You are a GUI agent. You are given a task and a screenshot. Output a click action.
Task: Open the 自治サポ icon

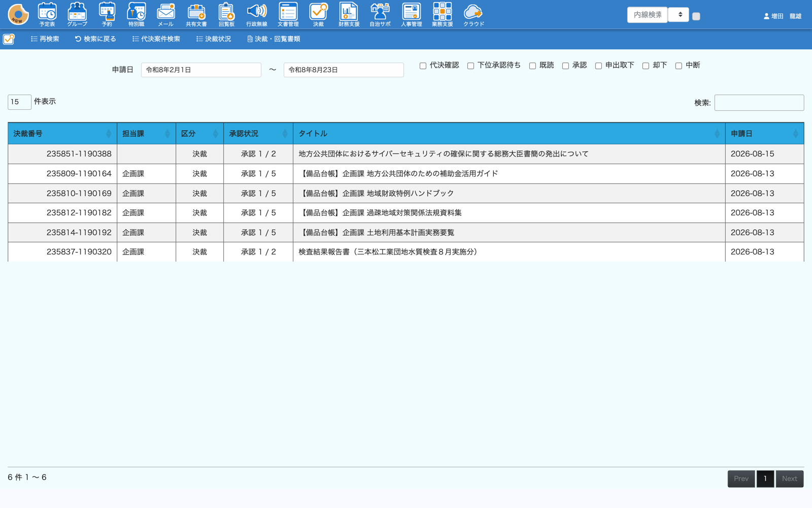[380, 14]
